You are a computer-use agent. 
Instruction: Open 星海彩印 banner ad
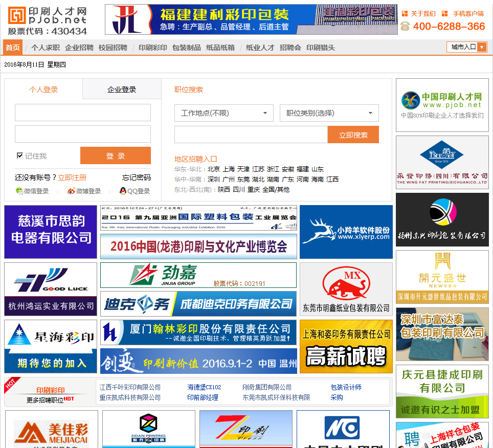51,346
